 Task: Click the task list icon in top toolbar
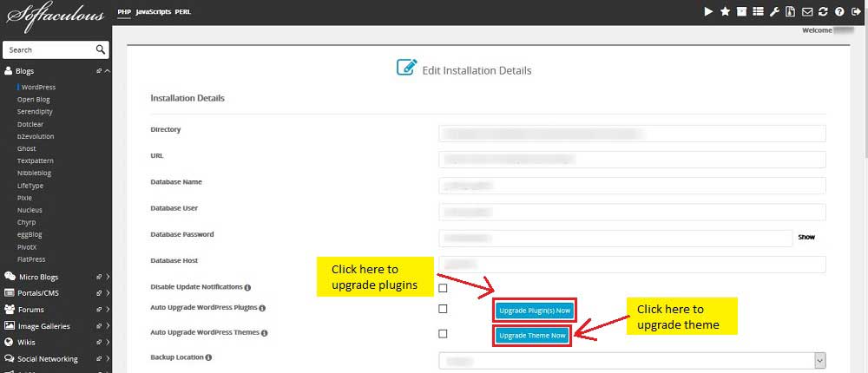click(x=759, y=11)
